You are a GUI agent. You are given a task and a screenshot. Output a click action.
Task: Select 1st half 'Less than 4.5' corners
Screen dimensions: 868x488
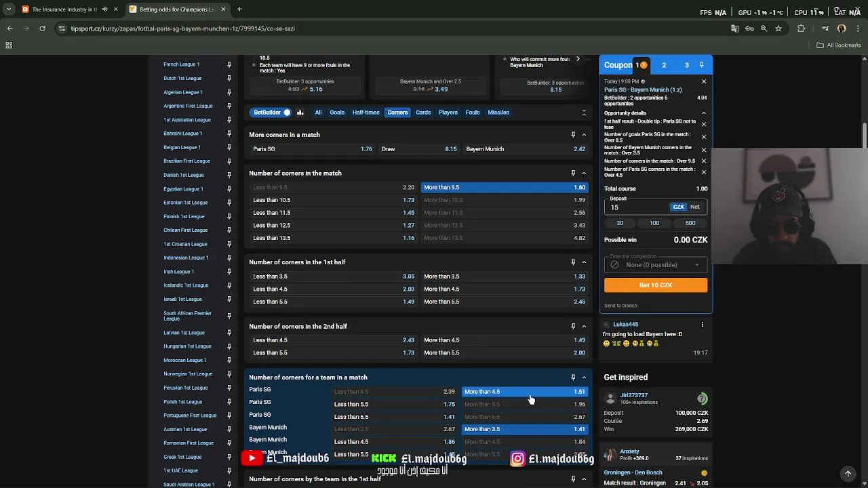334,289
